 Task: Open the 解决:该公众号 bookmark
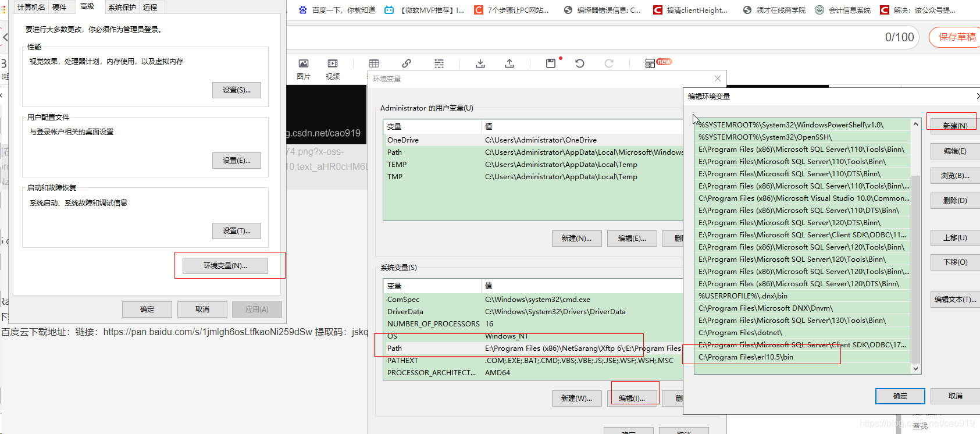pos(918,10)
